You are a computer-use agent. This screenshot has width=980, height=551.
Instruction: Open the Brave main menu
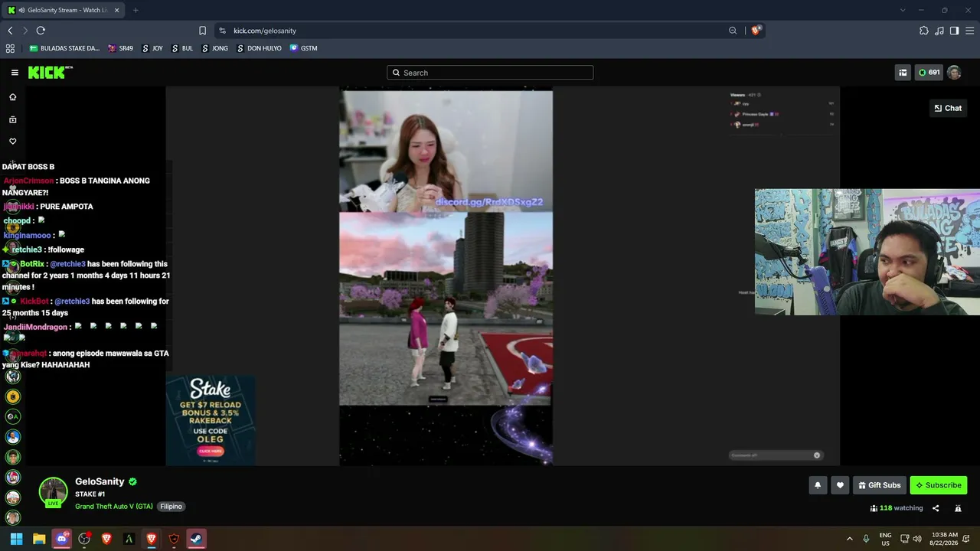tap(969, 31)
